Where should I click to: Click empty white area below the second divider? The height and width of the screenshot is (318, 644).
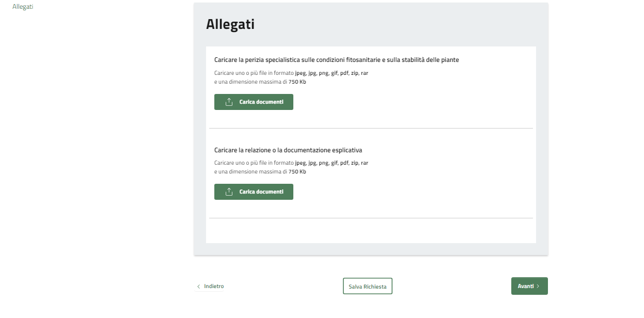click(370, 231)
